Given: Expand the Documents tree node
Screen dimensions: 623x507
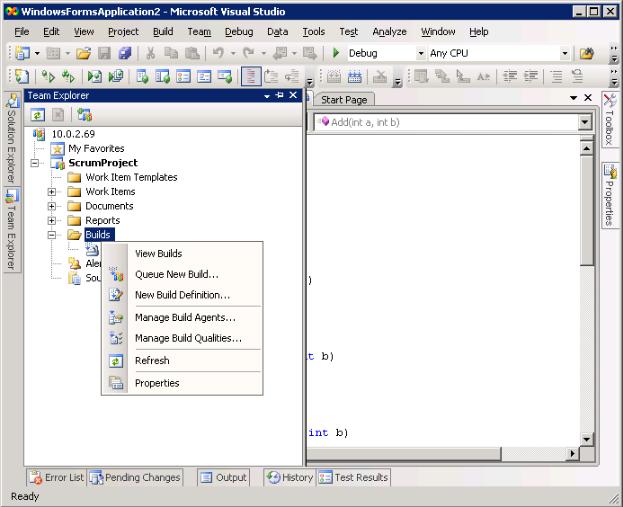Looking at the screenshot, I should (x=51, y=206).
